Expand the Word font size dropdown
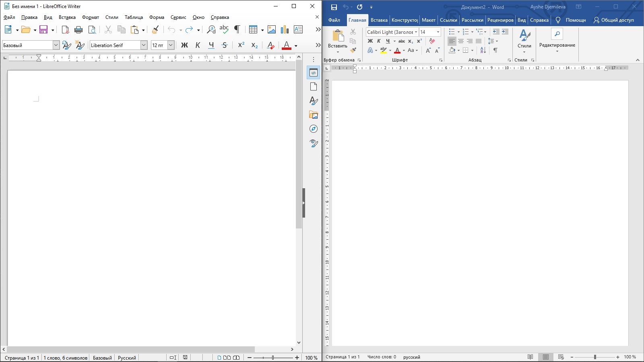Screen dimensions: 644x362 (438, 32)
